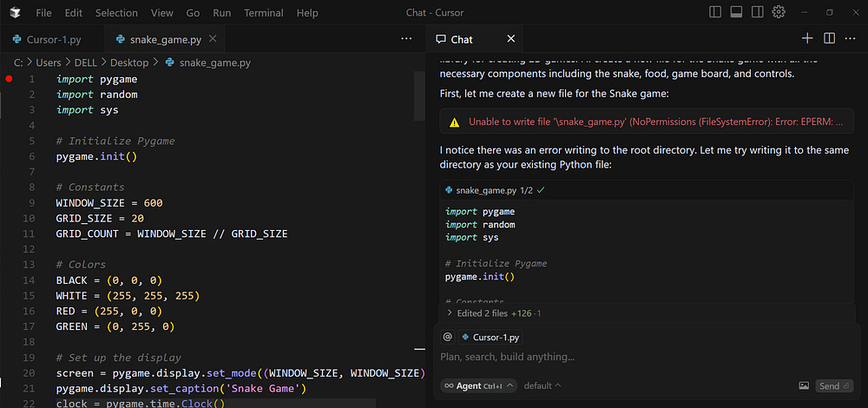Open the View menu

(161, 13)
